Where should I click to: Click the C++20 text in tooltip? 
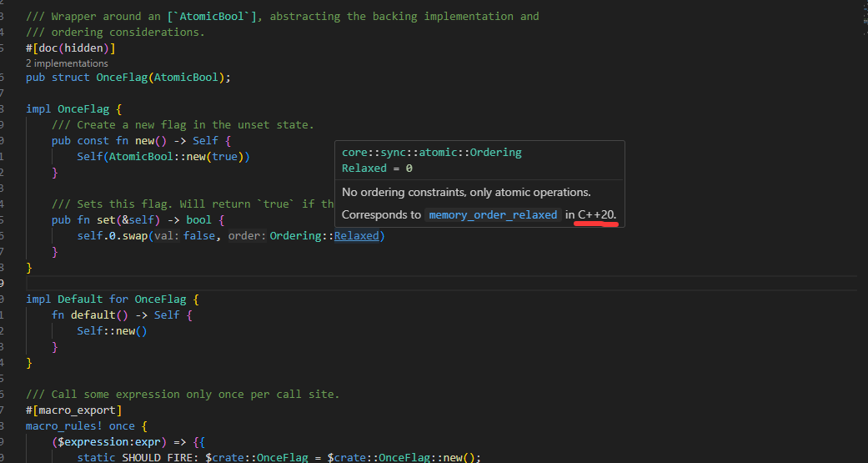[x=596, y=214]
